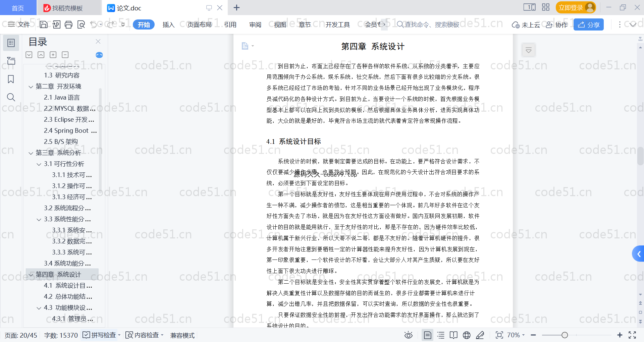Click the filter funnel button right of the page
644x342 pixels.
529,50
